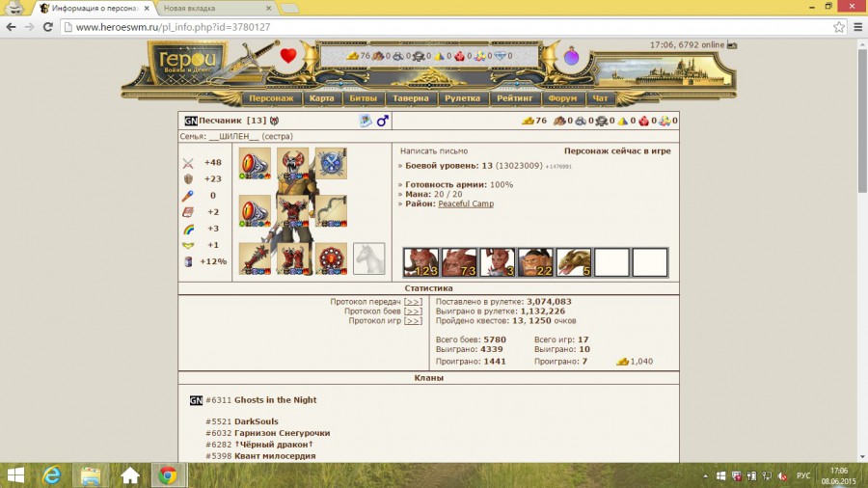868x488 pixels.
Task: Open Карта menu
Action: point(321,98)
